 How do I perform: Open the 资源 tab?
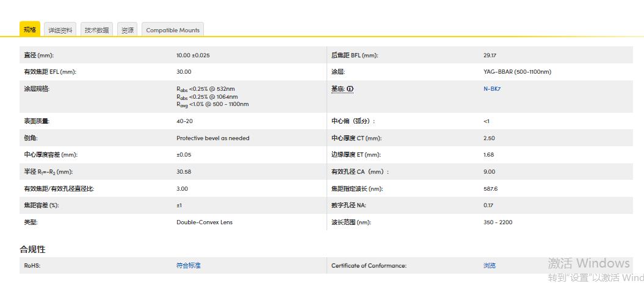click(x=127, y=30)
